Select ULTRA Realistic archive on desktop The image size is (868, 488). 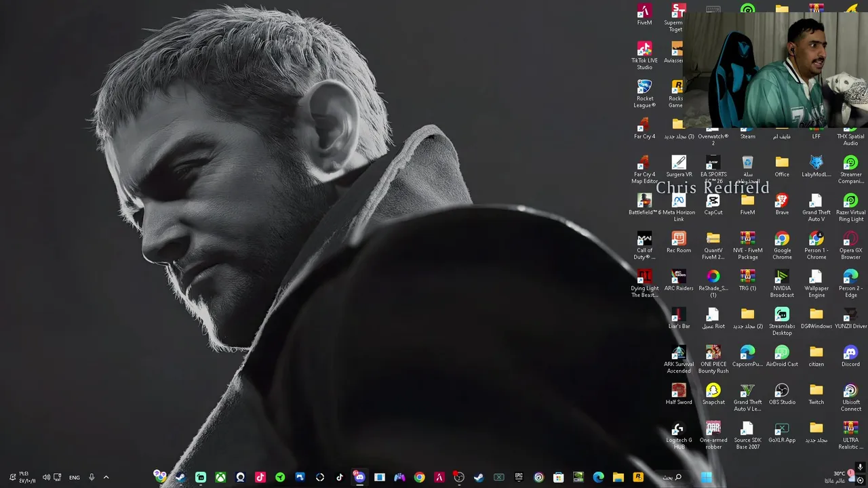pos(850,435)
